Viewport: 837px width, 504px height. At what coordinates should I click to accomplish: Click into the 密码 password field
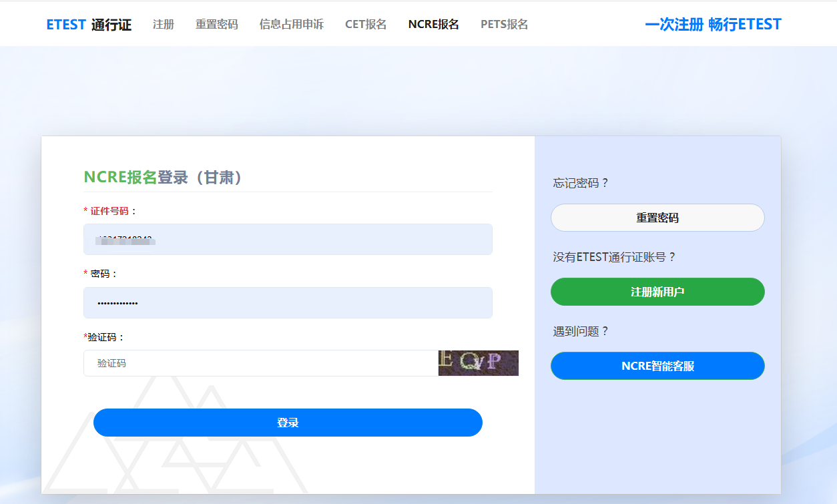(288, 303)
